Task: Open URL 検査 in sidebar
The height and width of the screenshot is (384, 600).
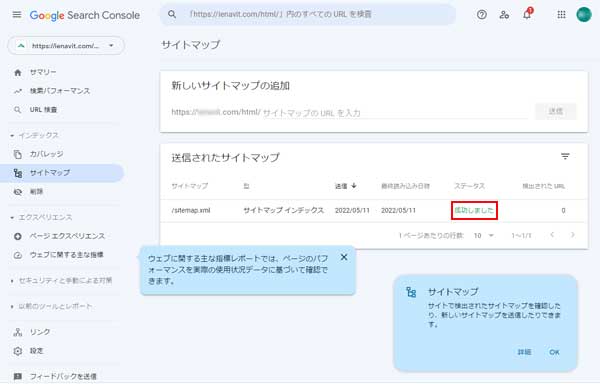Action: coord(43,110)
